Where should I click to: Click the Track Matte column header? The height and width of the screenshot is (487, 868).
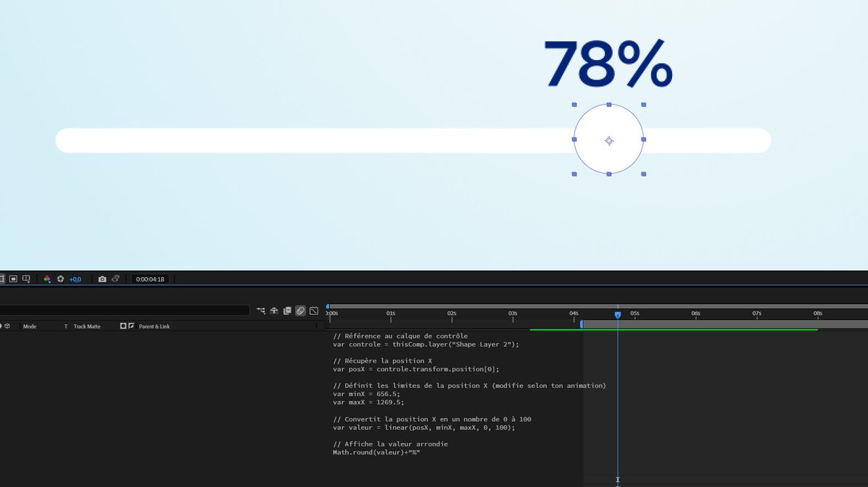point(87,326)
